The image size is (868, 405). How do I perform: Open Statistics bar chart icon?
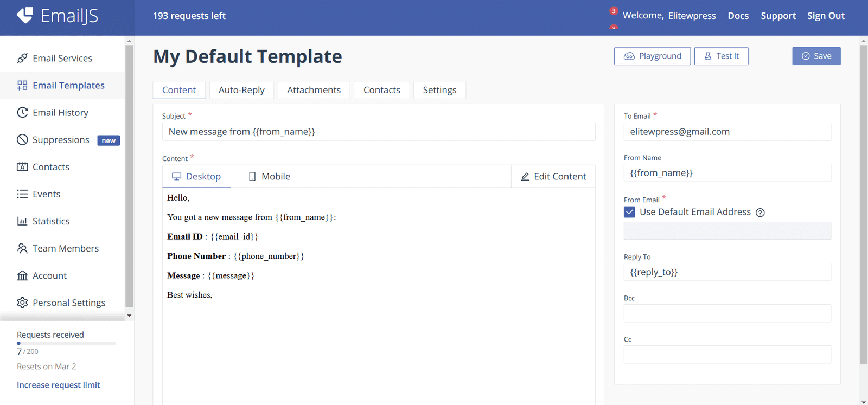(22, 221)
